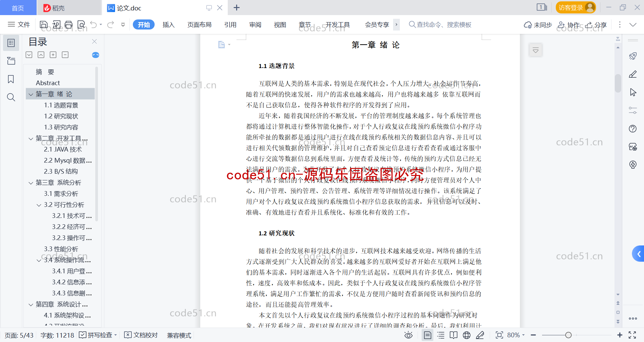
Task: Click the 分享 button
Action: tap(596, 25)
